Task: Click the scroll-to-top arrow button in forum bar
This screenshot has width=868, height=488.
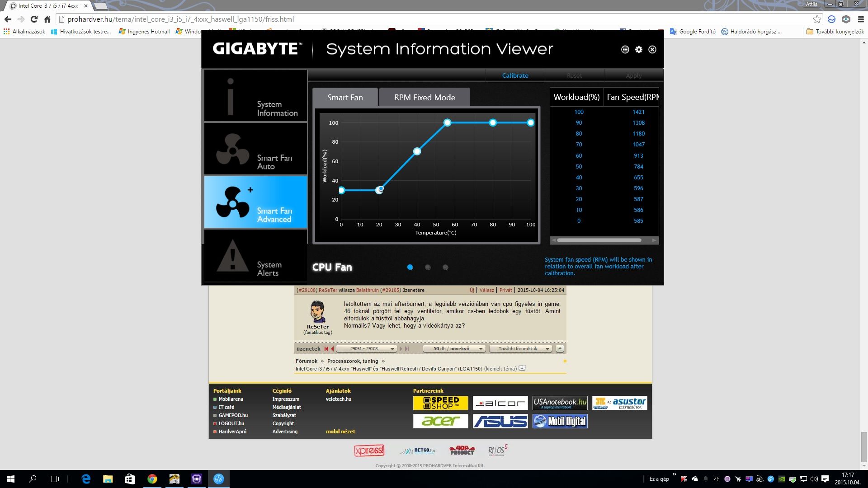Action: pos(560,348)
